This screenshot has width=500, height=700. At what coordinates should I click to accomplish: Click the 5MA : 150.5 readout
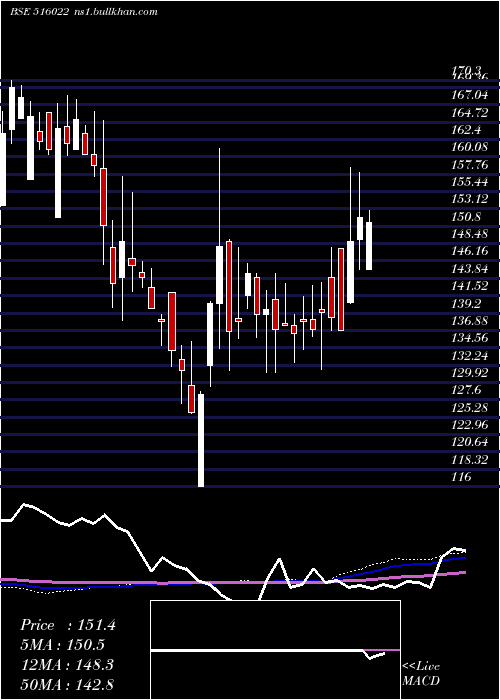point(63,645)
